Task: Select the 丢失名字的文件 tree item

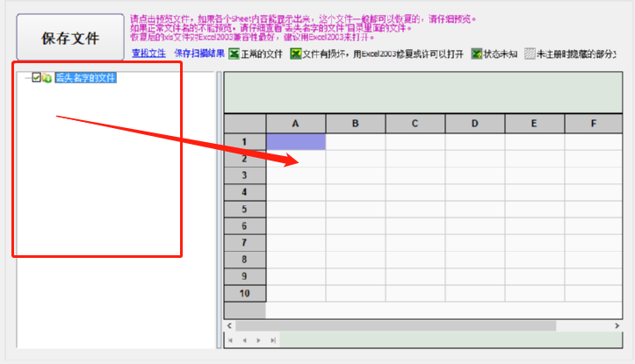Action: click(x=86, y=78)
